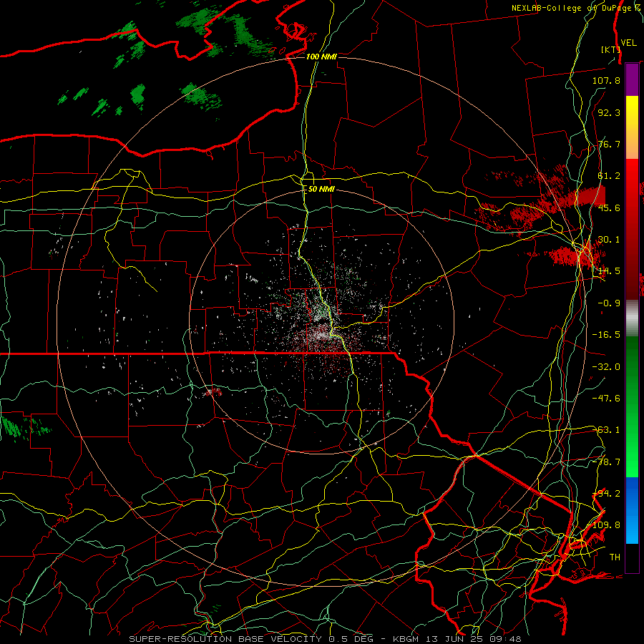
Task: Click the Super-Resolution Base Velocity caption
Action: point(325,639)
